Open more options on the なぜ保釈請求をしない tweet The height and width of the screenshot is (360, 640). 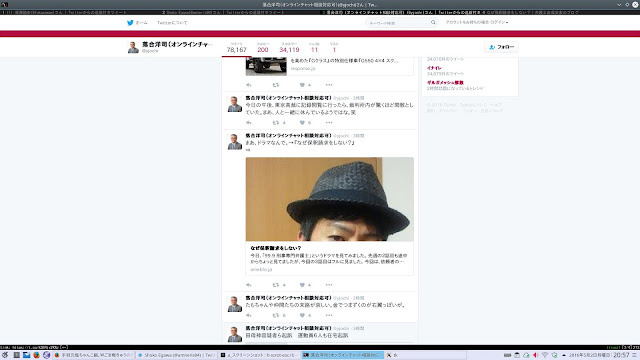(329, 285)
